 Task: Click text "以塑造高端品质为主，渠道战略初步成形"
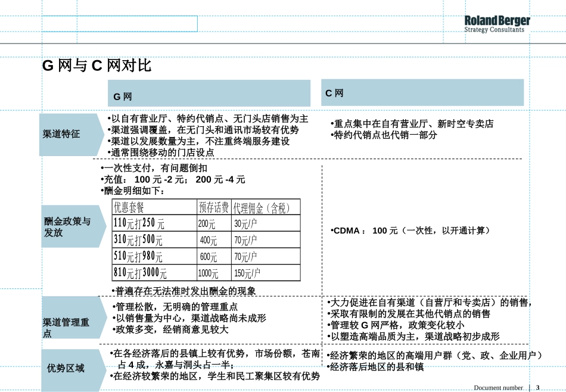point(415,337)
